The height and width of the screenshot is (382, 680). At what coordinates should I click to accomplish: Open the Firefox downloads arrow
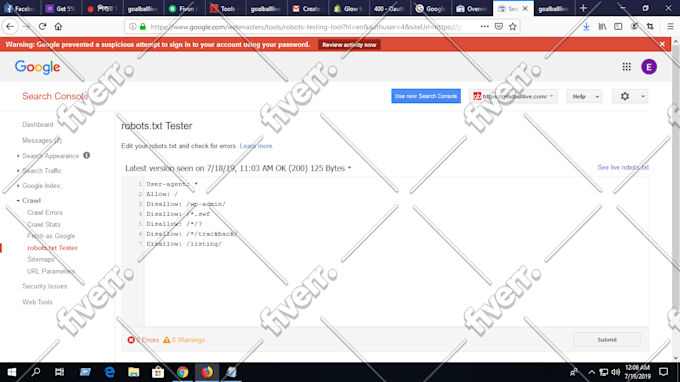tap(586, 26)
